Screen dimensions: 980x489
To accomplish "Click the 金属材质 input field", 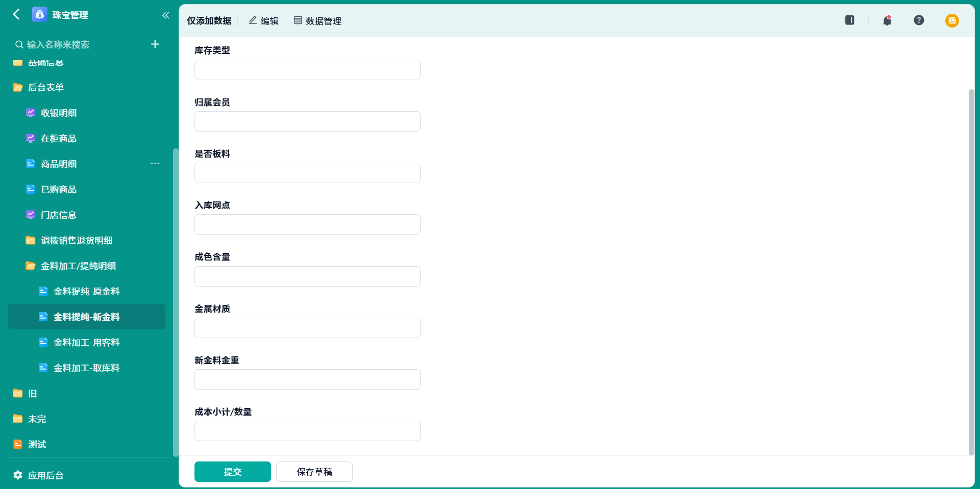I will (x=307, y=328).
